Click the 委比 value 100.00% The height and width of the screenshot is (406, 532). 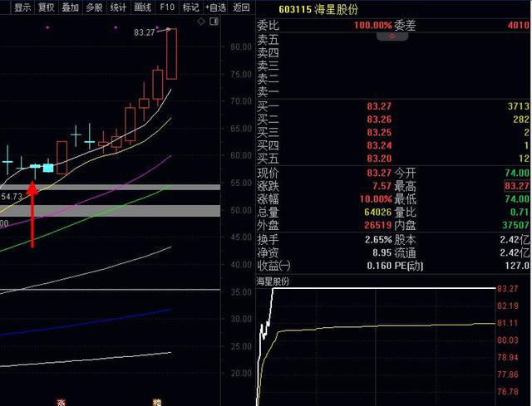[x=372, y=25]
